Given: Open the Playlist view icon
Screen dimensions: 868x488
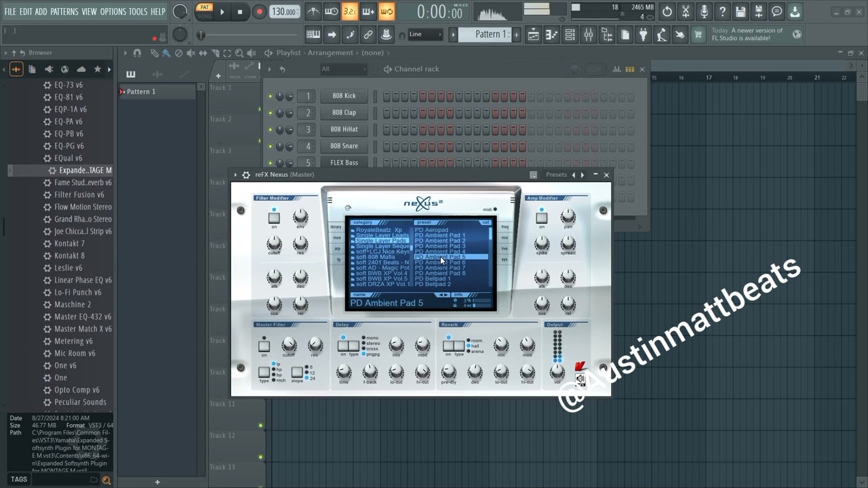Looking at the screenshot, I should 534,35.
